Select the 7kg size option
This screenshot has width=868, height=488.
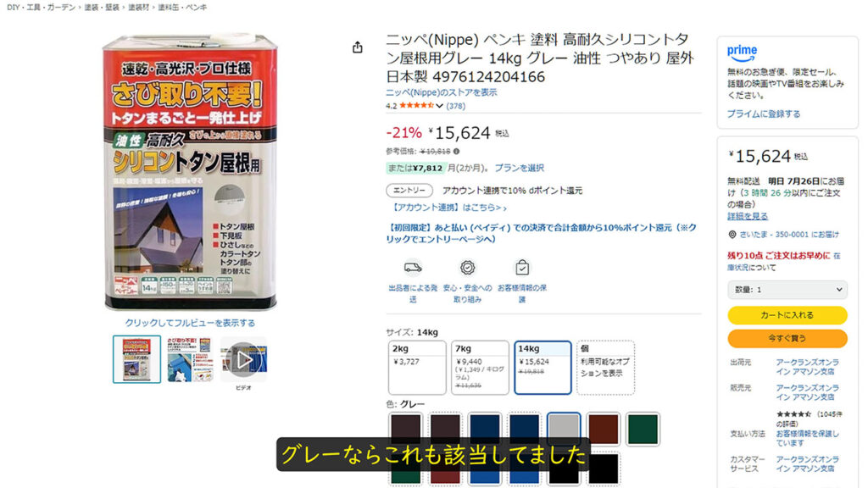point(480,368)
